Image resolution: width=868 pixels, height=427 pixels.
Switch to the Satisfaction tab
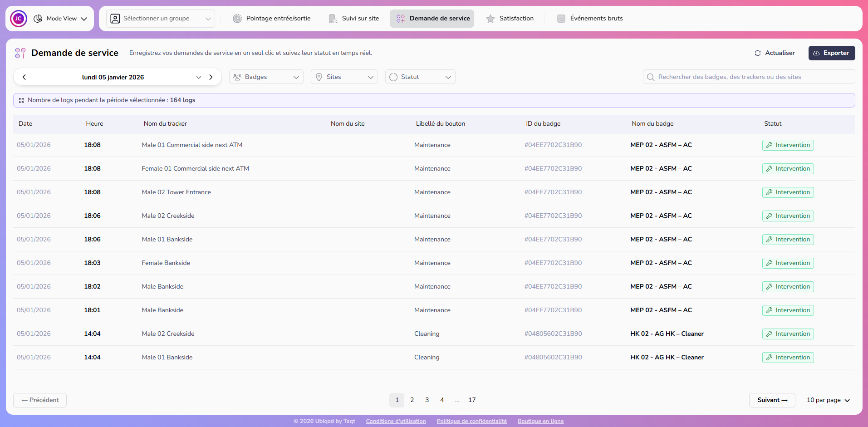click(510, 18)
